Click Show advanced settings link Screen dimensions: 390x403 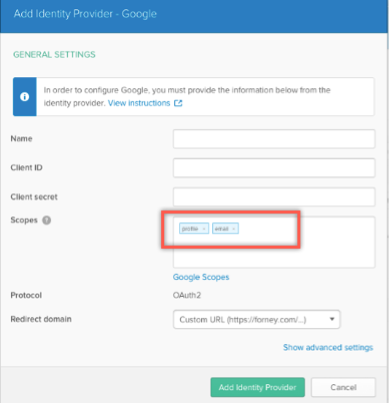[x=328, y=348]
